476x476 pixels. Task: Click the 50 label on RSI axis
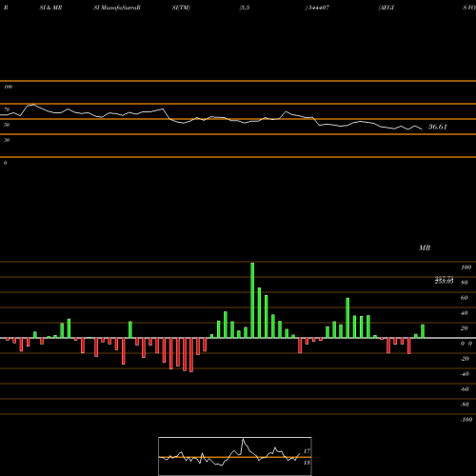coord(7,125)
